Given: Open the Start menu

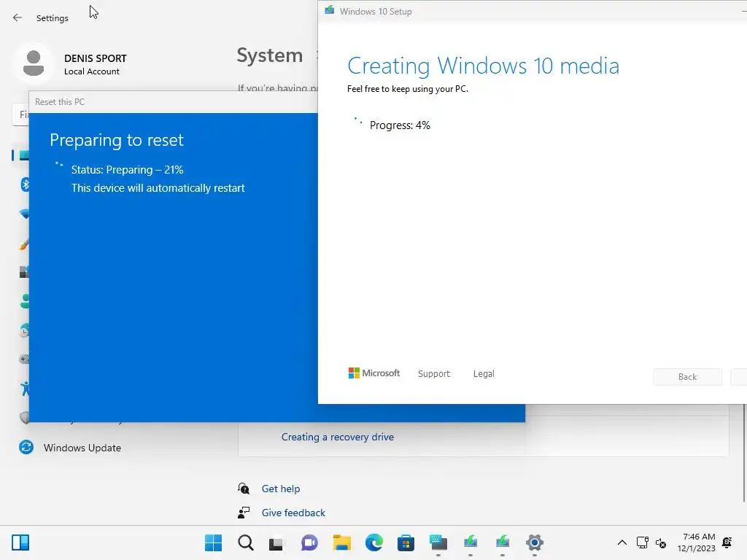Looking at the screenshot, I should coord(214,542).
